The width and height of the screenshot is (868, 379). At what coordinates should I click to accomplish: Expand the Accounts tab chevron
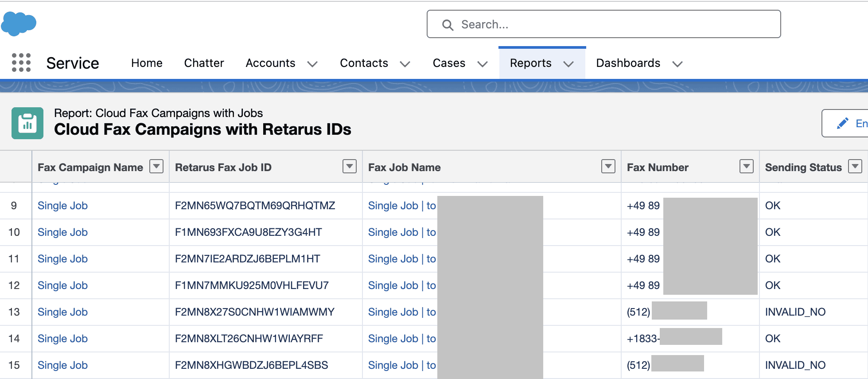click(312, 64)
